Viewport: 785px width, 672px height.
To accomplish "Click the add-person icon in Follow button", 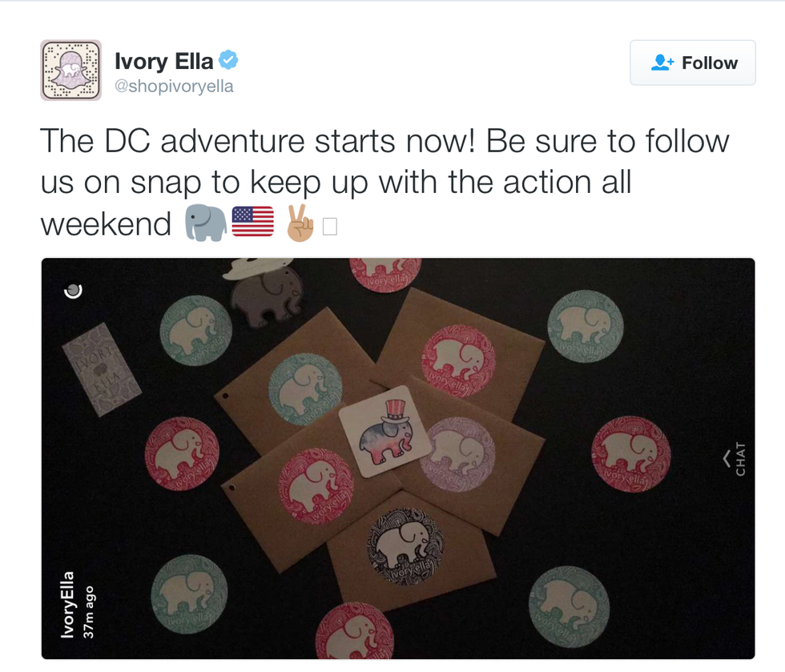I will [662, 62].
